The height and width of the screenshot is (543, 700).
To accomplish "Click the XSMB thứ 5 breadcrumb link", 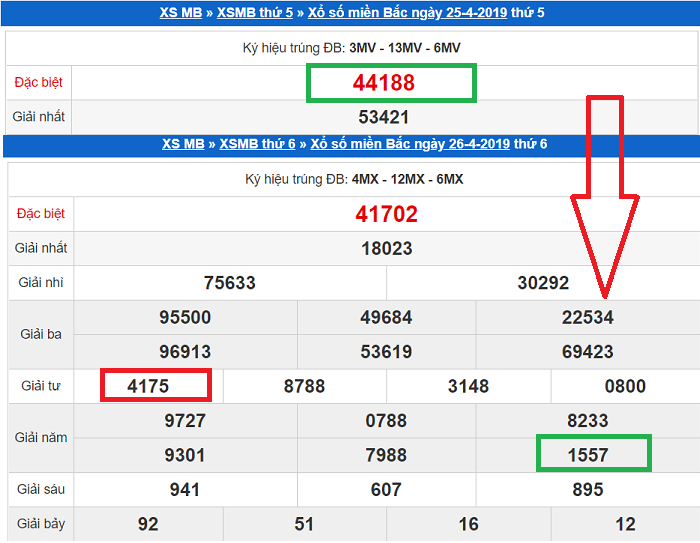I will point(256,13).
